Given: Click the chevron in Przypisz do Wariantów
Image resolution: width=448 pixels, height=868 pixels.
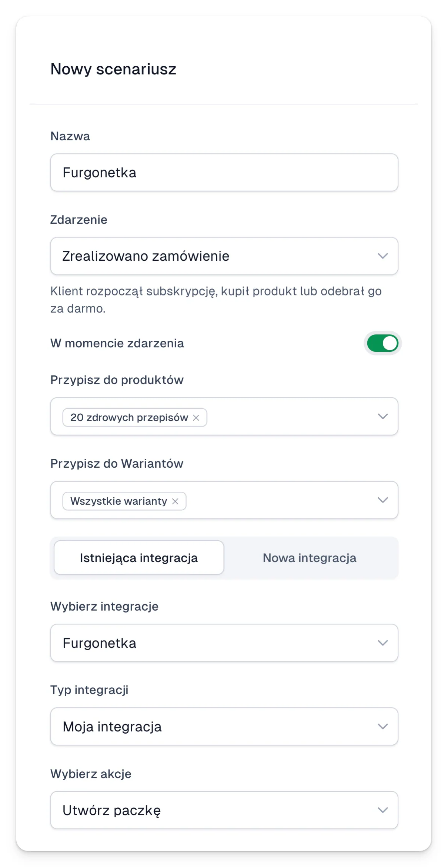Looking at the screenshot, I should pyautogui.click(x=382, y=500).
